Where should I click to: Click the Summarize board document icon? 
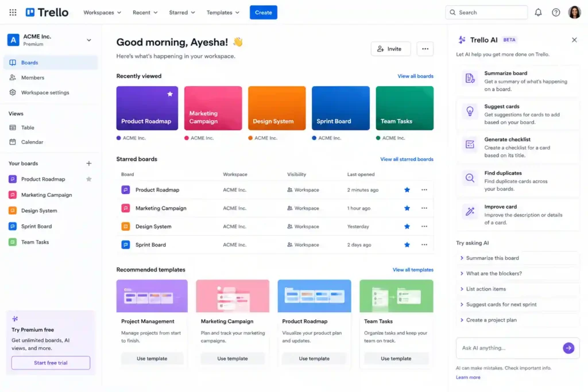[x=470, y=78]
